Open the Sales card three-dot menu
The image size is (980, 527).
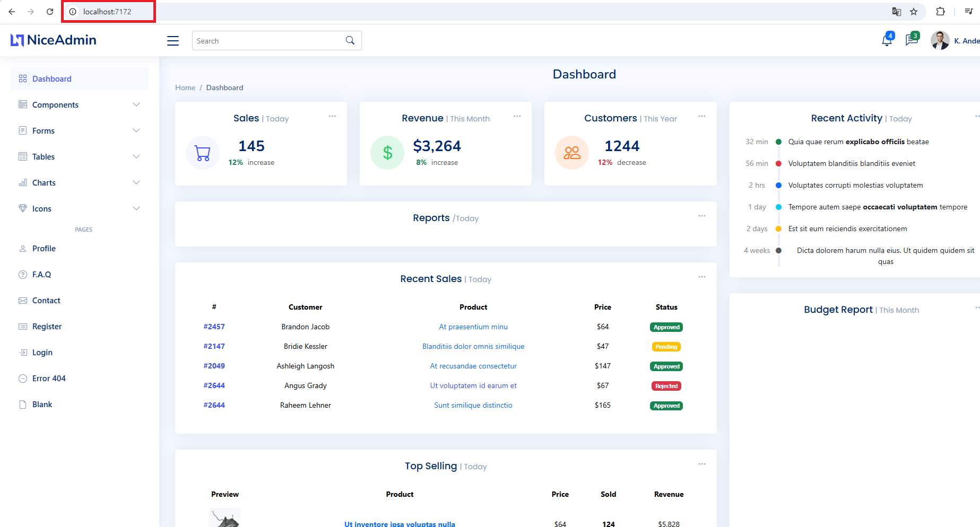pos(332,116)
